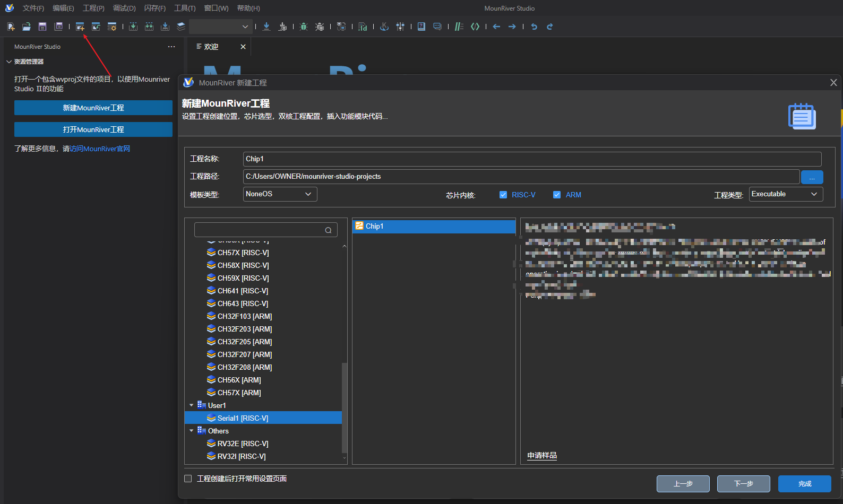Click the New File toolbar icon
The height and width of the screenshot is (504, 843).
[11, 27]
